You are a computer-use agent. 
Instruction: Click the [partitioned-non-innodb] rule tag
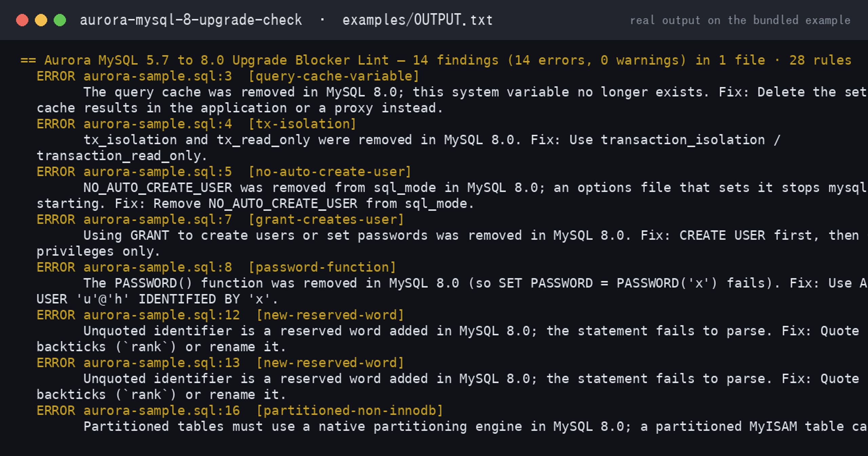click(350, 411)
